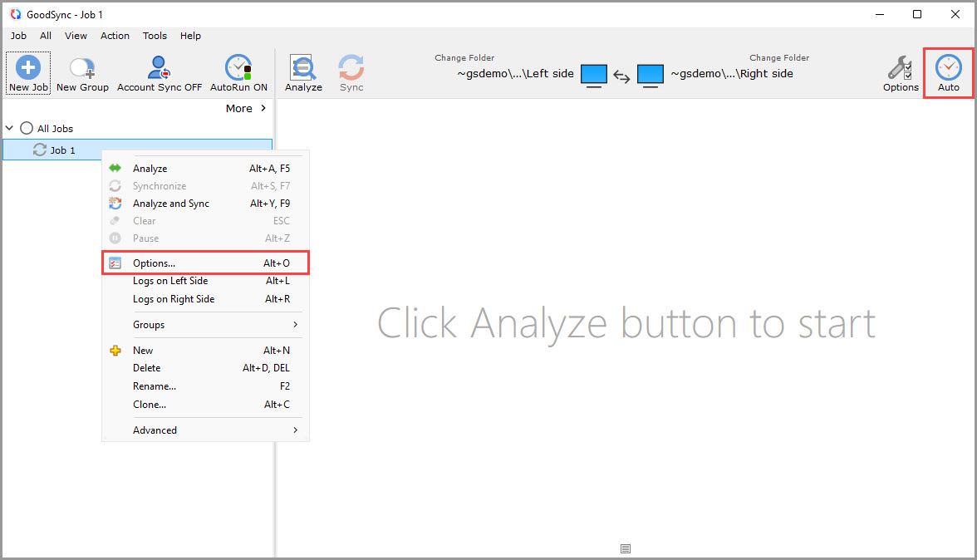This screenshot has width=977, height=560.
Task: Click the New Group icon
Action: (x=81, y=71)
